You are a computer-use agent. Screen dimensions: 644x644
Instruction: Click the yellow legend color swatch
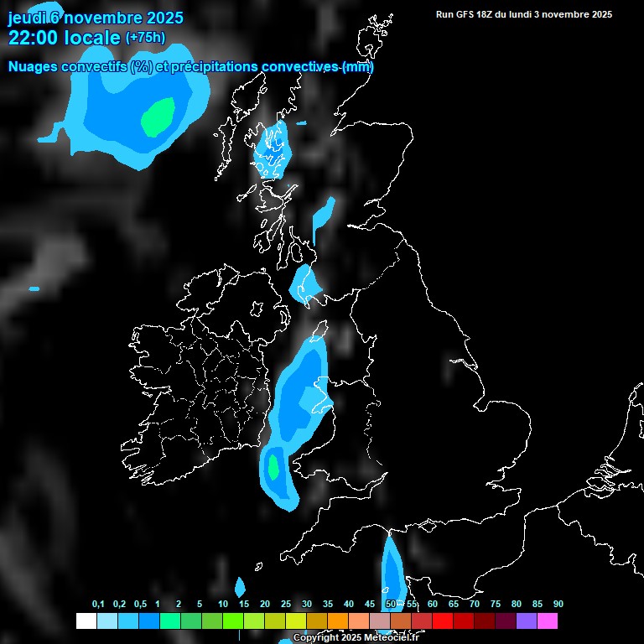(295, 621)
